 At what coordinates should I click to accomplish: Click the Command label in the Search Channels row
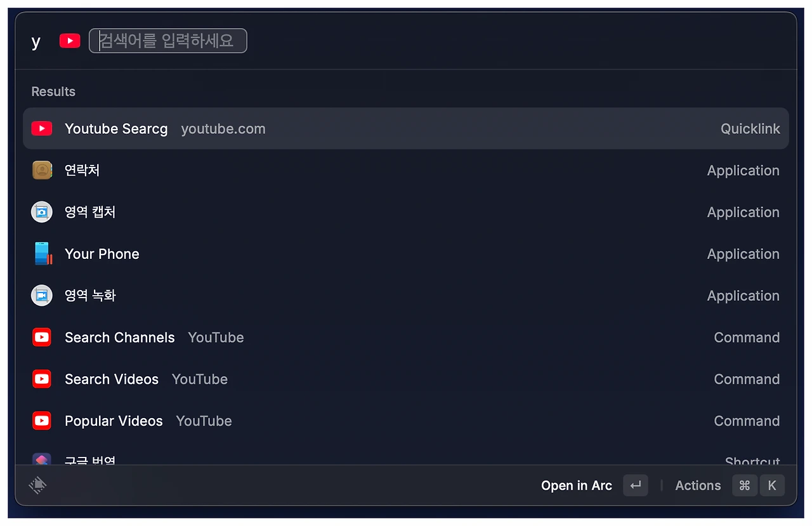tap(747, 338)
